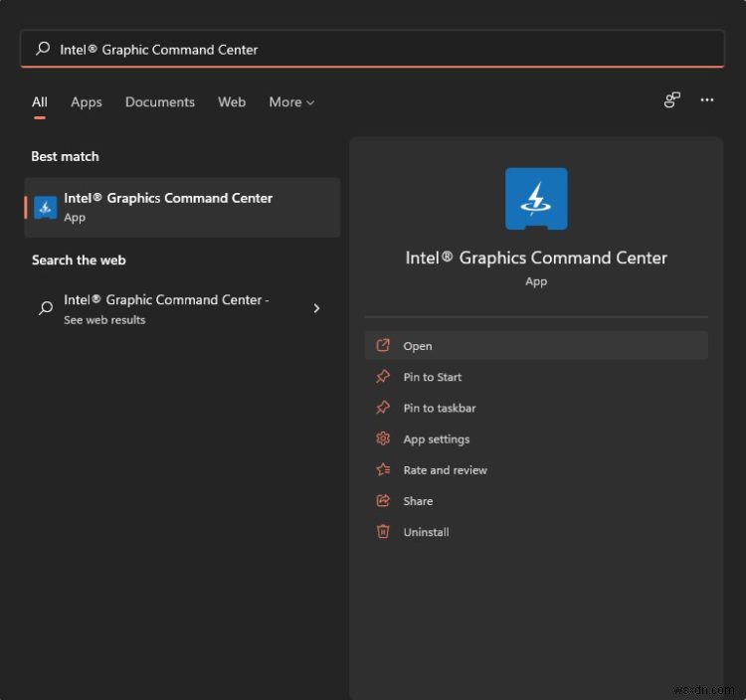This screenshot has width=746, height=700.
Task: Click the Open launch icon
Action: click(x=383, y=345)
